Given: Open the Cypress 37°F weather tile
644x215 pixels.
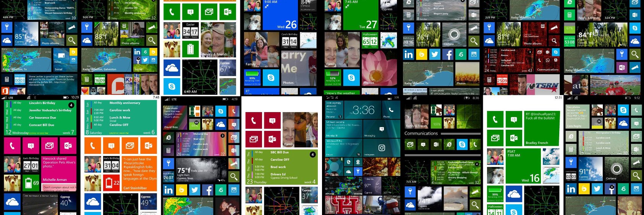Looking at the screenshot, I should pyautogui.click(x=309, y=195).
